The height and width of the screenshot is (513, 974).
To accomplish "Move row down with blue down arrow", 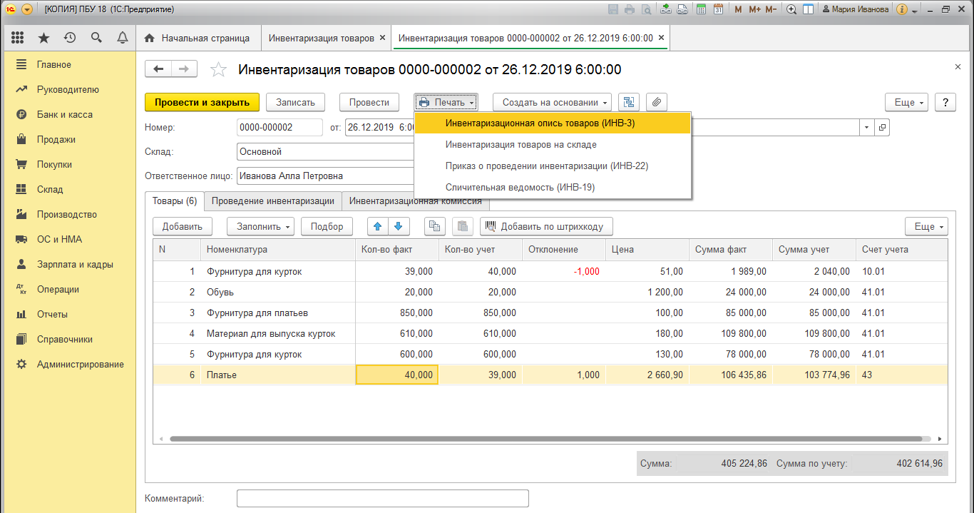I will (399, 227).
